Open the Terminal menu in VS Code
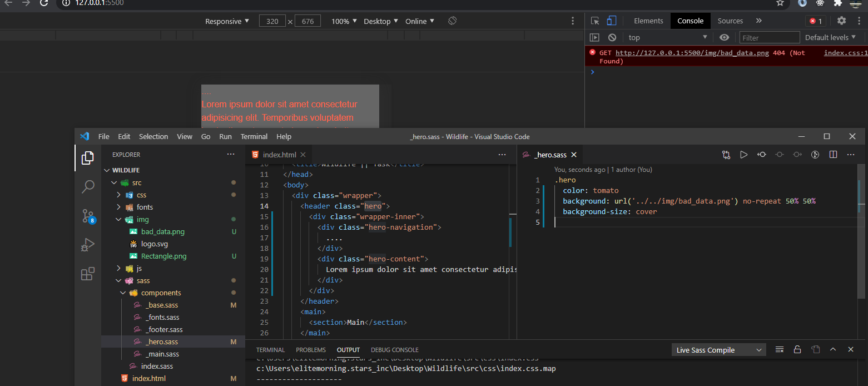Image resolution: width=868 pixels, height=386 pixels. click(254, 136)
